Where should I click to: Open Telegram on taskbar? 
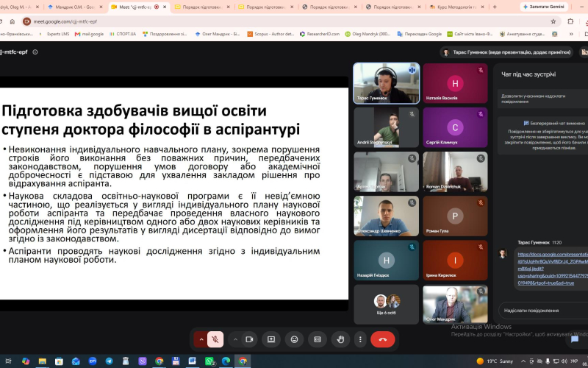tap(109, 361)
